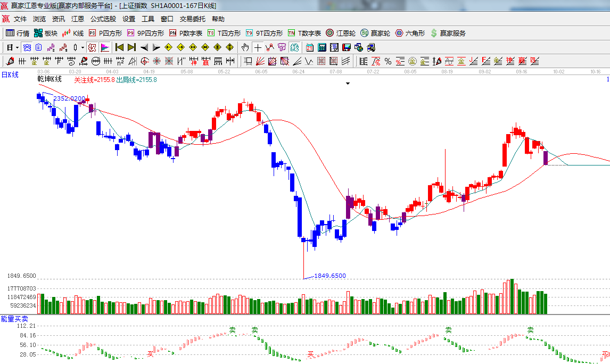Toggle the pressed flag chart button
This screenshot has height=364, width=610.
tap(104, 47)
